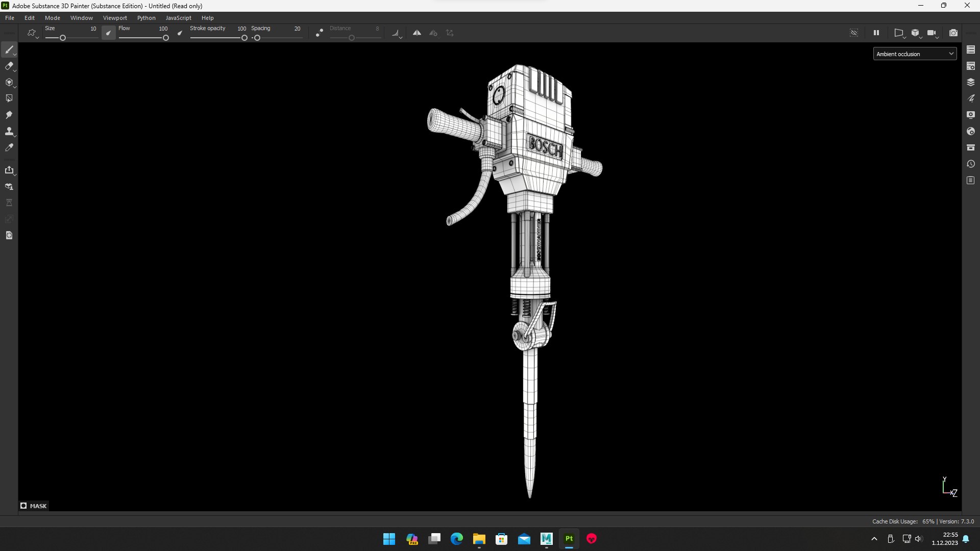Click the Spacing value field showing 20
The image size is (980, 551).
click(297, 29)
